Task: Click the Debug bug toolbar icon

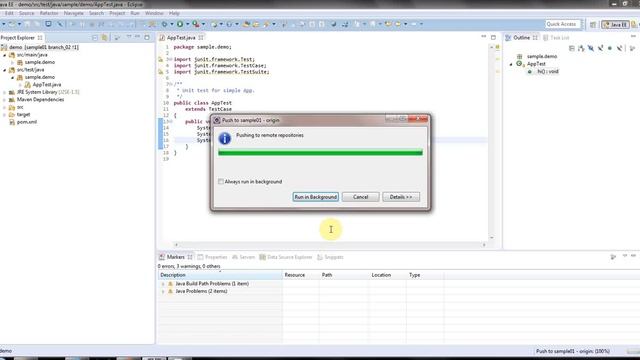Action: point(164,24)
